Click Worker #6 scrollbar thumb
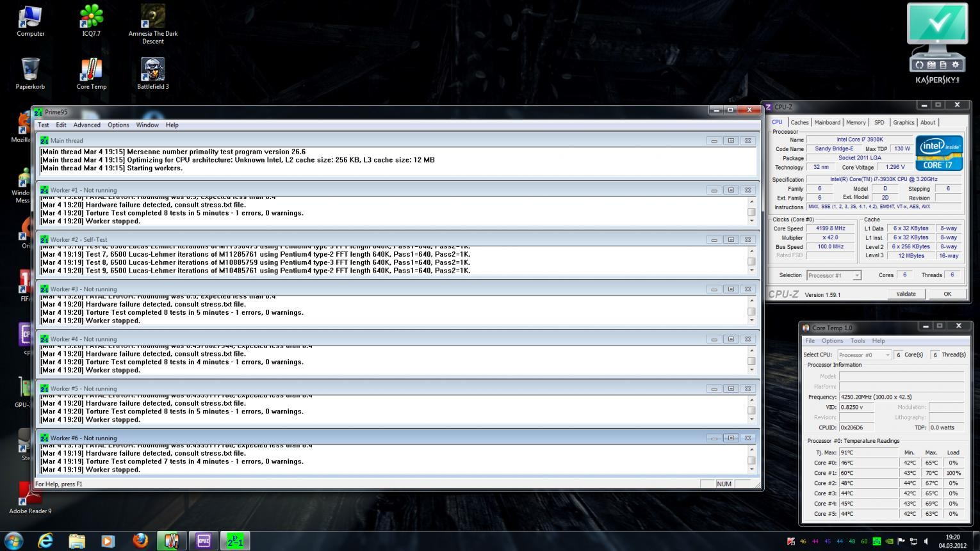The height and width of the screenshot is (551, 980). pyautogui.click(x=752, y=460)
